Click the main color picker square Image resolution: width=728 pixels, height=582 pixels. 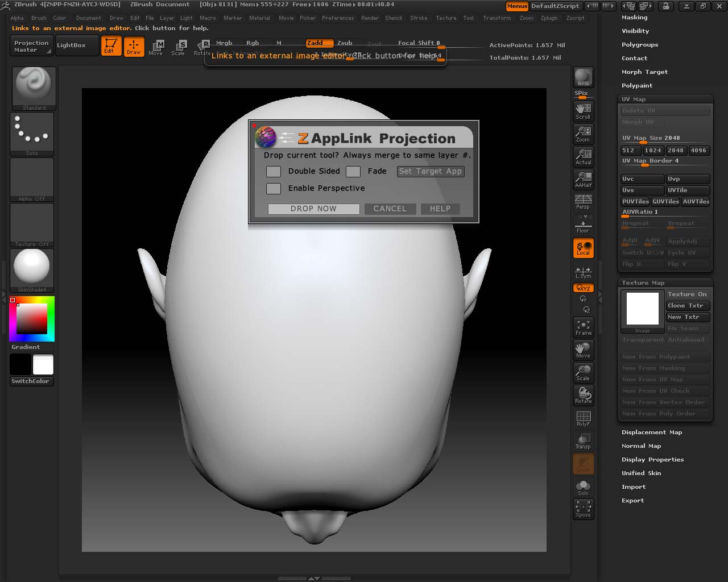tap(31, 319)
